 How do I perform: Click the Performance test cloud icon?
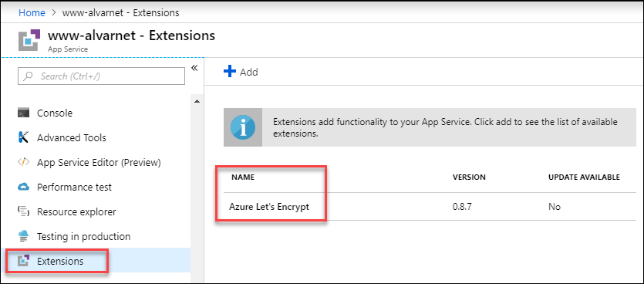click(x=23, y=187)
